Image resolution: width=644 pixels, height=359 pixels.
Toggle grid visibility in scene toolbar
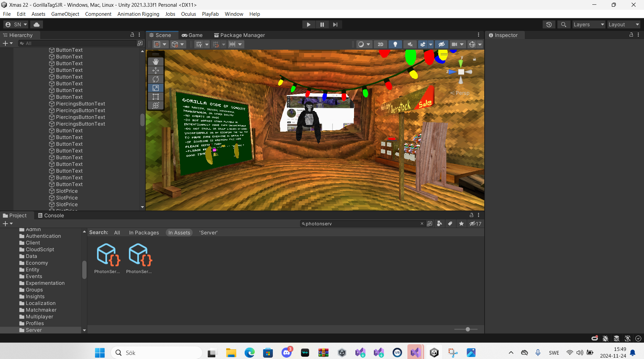199,44
